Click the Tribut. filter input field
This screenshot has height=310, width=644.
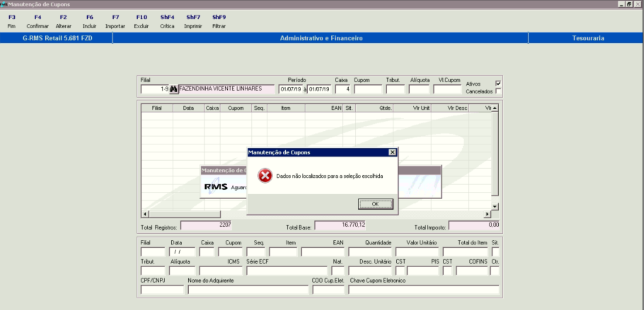[395, 89]
